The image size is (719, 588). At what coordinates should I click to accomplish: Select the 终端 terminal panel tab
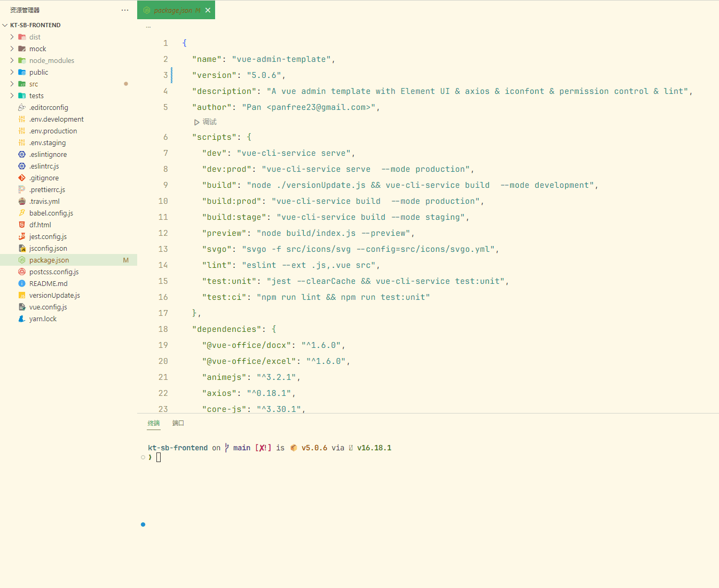tap(154, 423)
